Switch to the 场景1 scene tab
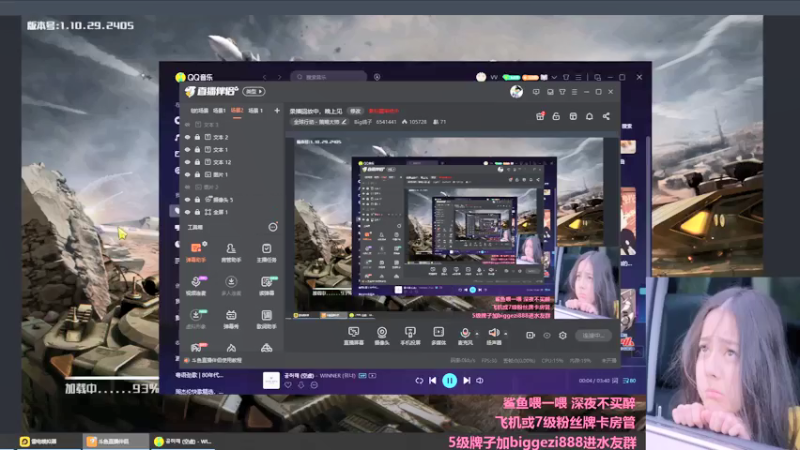This screenshot has height=450, width=800. coord(219,111)
